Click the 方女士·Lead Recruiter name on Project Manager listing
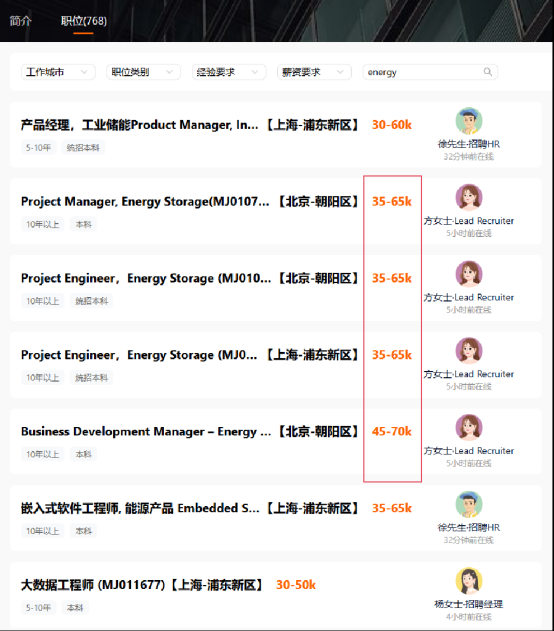554x631 pixels. (469, 221)
